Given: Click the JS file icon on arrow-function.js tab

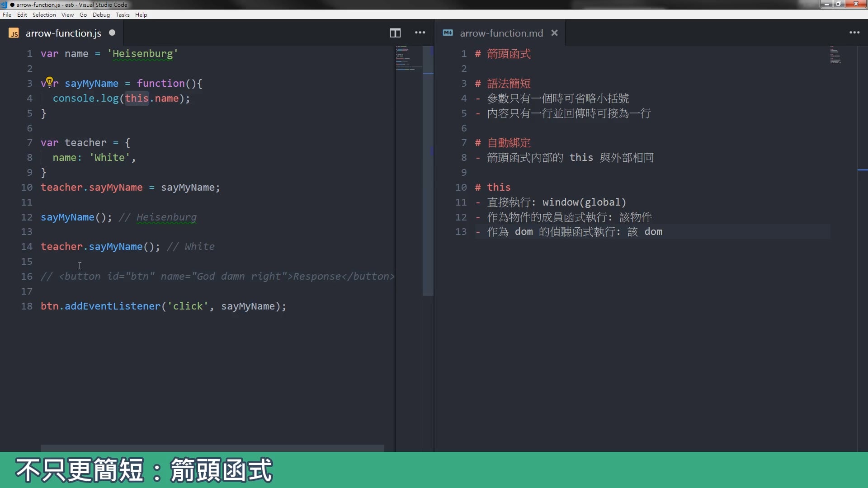Looking at the screenshot, I should tap(14, 33).
